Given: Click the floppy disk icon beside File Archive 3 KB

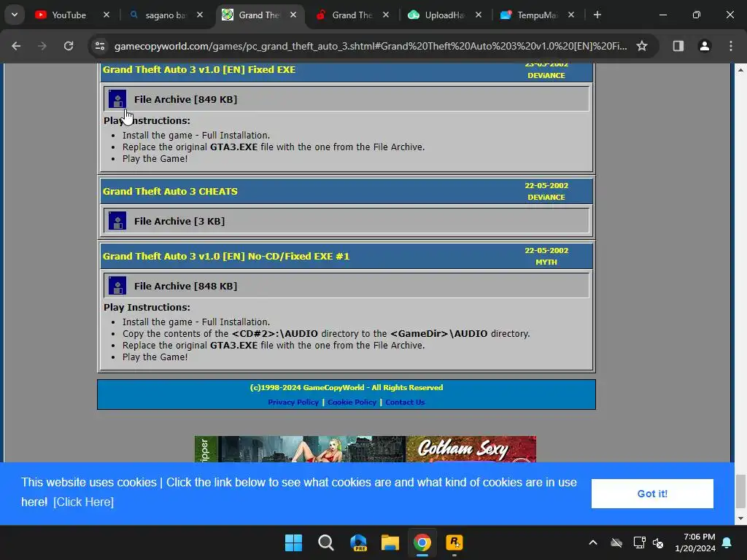Looking at the screenshot, I should [117, 221].
